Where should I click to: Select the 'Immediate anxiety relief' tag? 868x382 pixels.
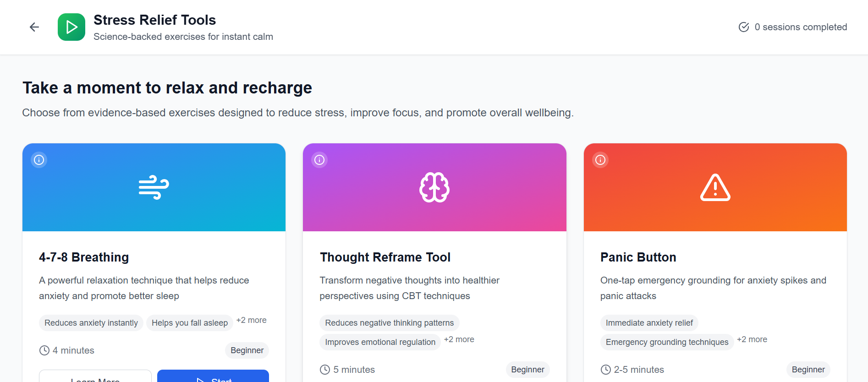tap(649, 322)
